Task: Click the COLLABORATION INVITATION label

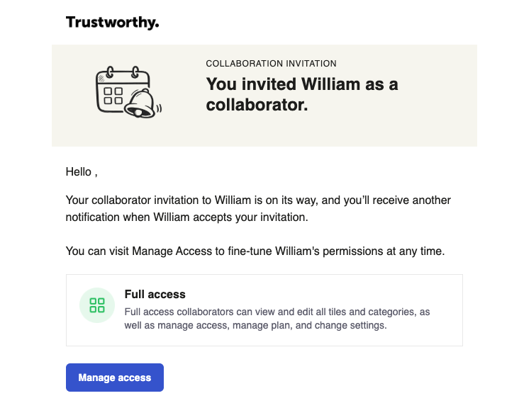Action: [x=271, y=64]
